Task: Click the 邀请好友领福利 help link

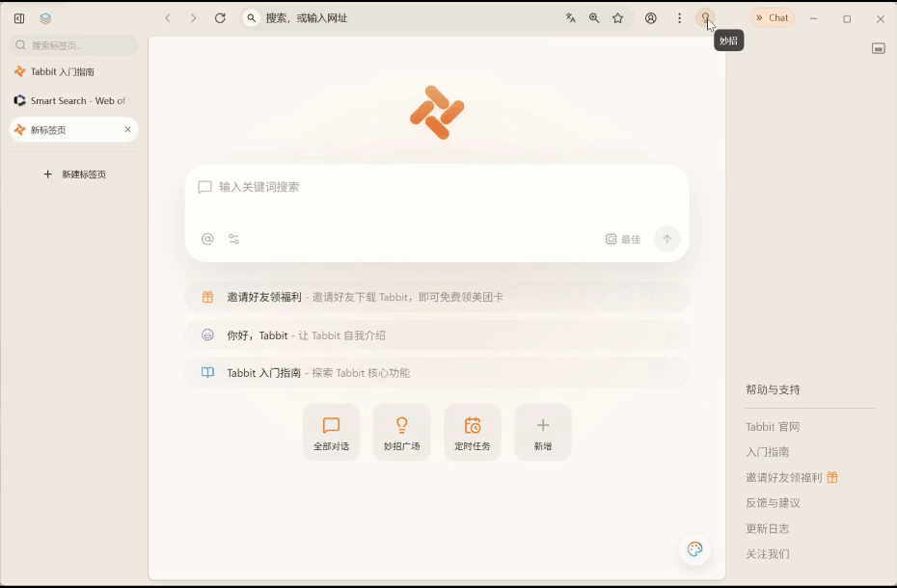Action: (x=791, y=477)
